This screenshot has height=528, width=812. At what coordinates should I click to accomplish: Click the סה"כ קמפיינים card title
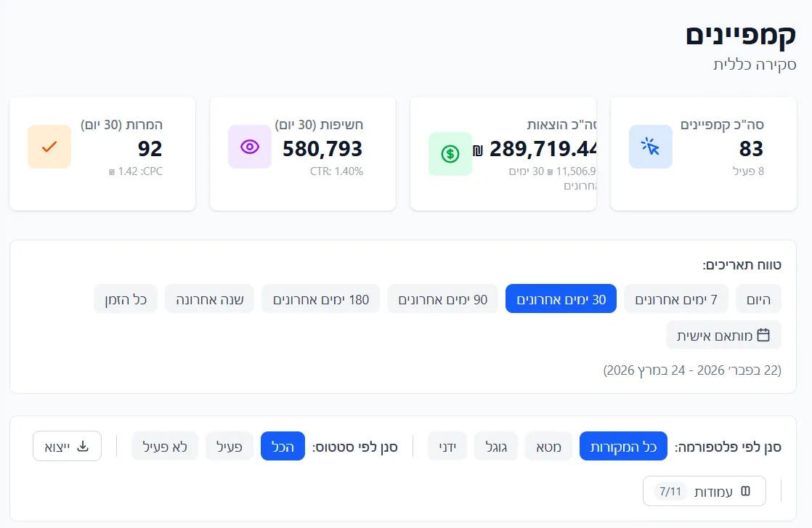pos(722,125)
